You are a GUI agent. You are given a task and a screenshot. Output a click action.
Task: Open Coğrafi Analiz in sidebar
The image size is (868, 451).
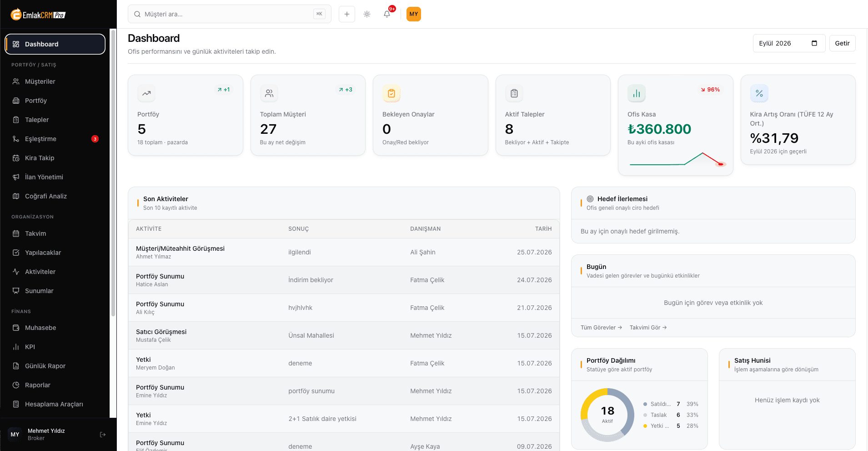(55, 196)
